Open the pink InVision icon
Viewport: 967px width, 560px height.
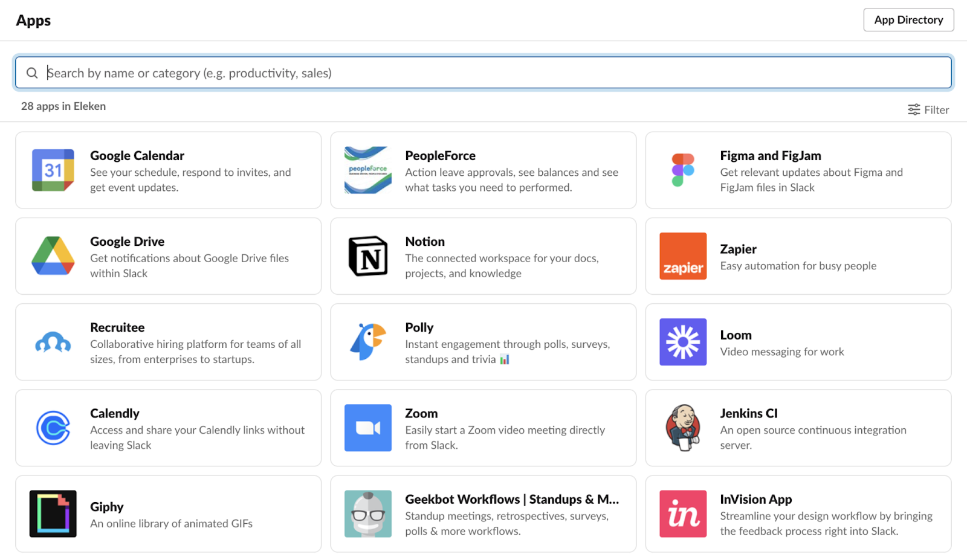pos(683,513)
